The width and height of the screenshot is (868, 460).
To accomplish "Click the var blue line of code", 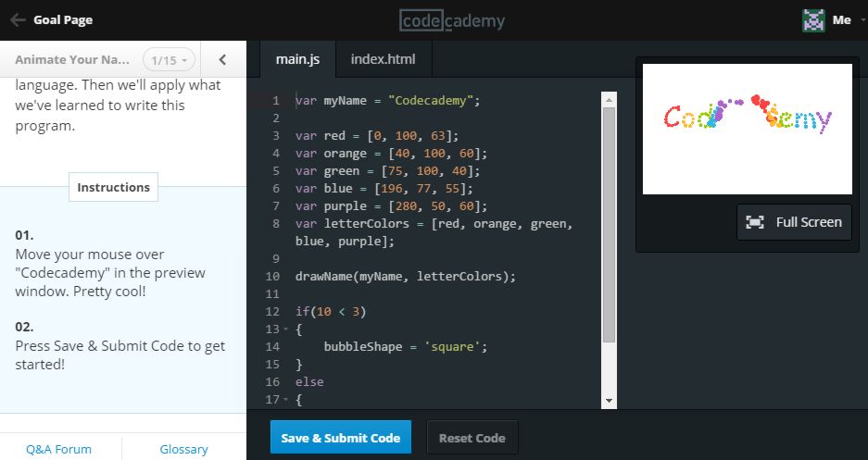I will point(384,189).
